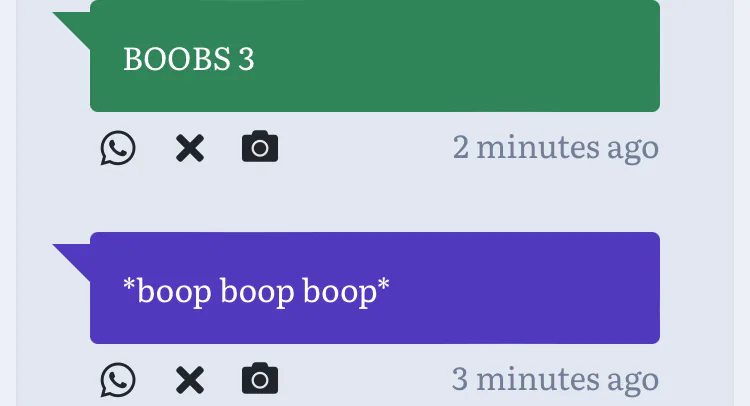
Task: Click the '*boop boop boop*' message text
Action: [x=256, y=292]
